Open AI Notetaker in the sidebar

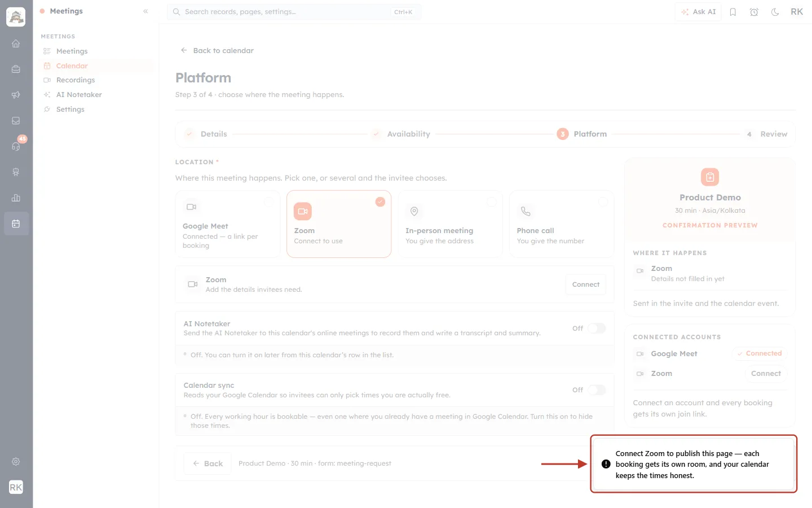tap(96, 95)
